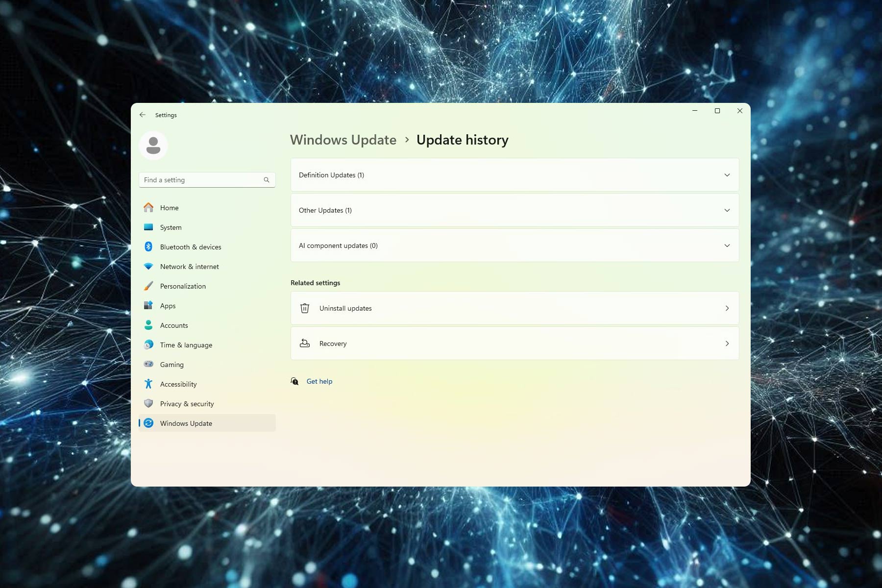Click the Get help link
The width and height of the screenshot is (882, 588).
click(x=319, y=381)
